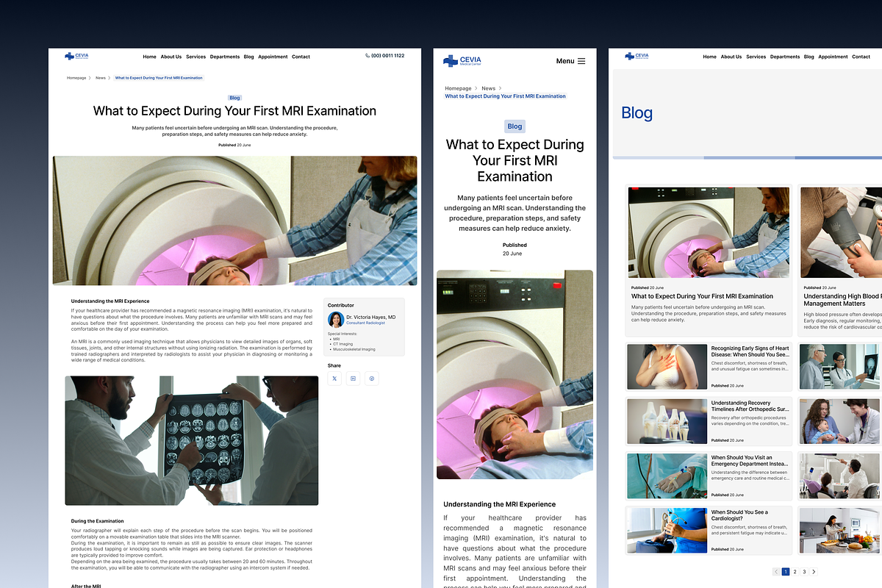This screenshot has height=588, width=882.
Task: Click the 'Understanding the MRI Experience' heading in desktop article
Action: [x=110, y=301]
